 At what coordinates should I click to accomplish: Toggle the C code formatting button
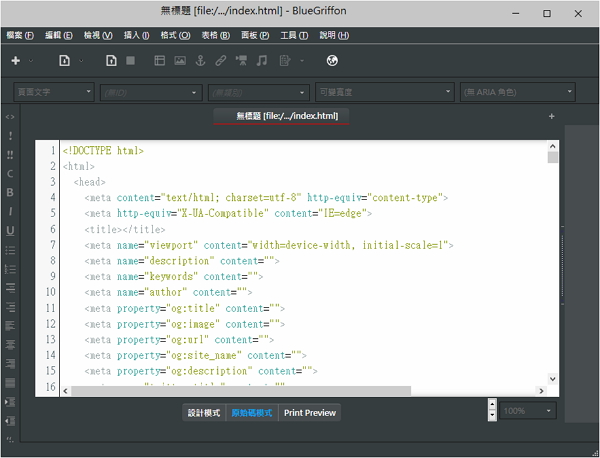click(x=10, y=174)
